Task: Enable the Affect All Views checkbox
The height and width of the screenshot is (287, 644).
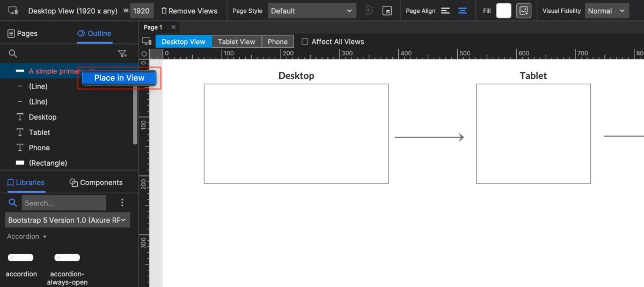Action: pos(305,41)
